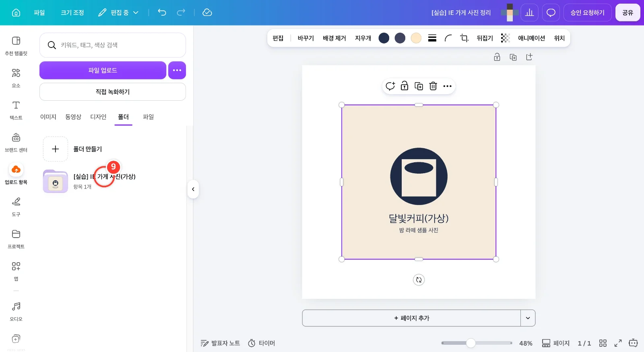Open the 프로젝트 projects panel
This screenshot has width=644, height=352.
coord(16,239)
